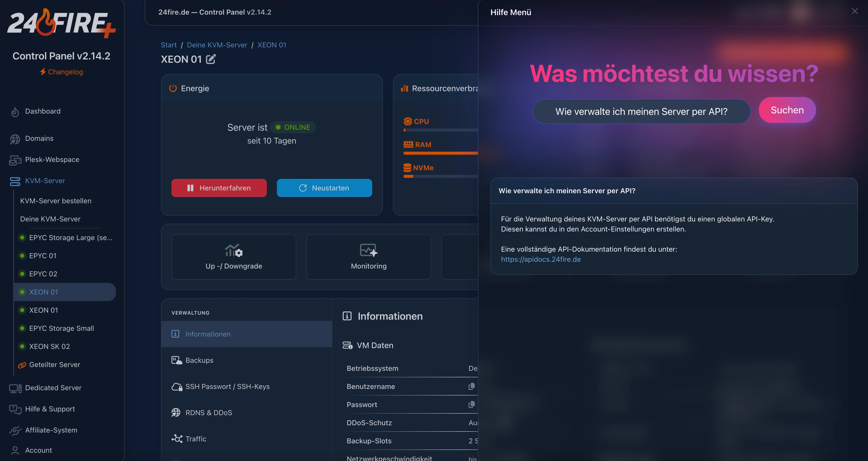The width and height of the screenshot is (868, 461).
Task: Click the Hilfe & Support chat icon
Action: tap(15, 409)
